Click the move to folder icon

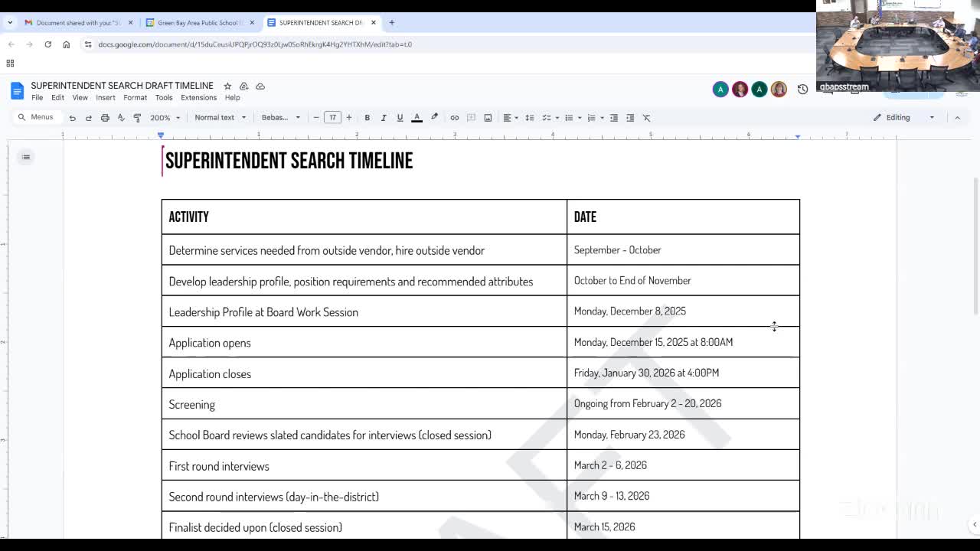pyautogui.click(x=243, y=86)
